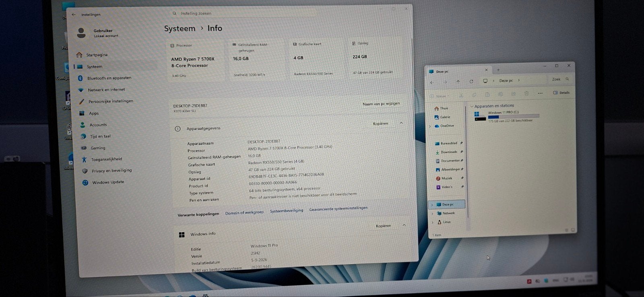The image size is (644, 297).
Task: Focus the Zoek search box in Explorer
Action: coord(560,79)
